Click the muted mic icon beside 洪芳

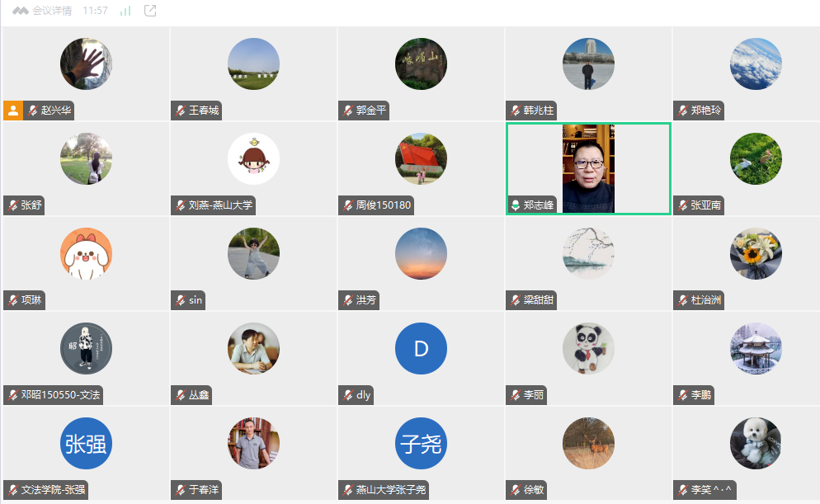pyautogui.click(x=347, y=300)
